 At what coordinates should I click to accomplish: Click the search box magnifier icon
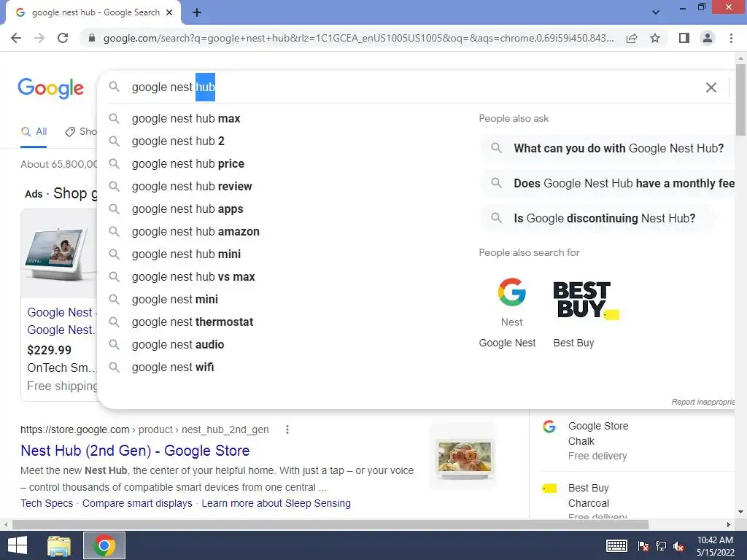(x=114, y=87)
